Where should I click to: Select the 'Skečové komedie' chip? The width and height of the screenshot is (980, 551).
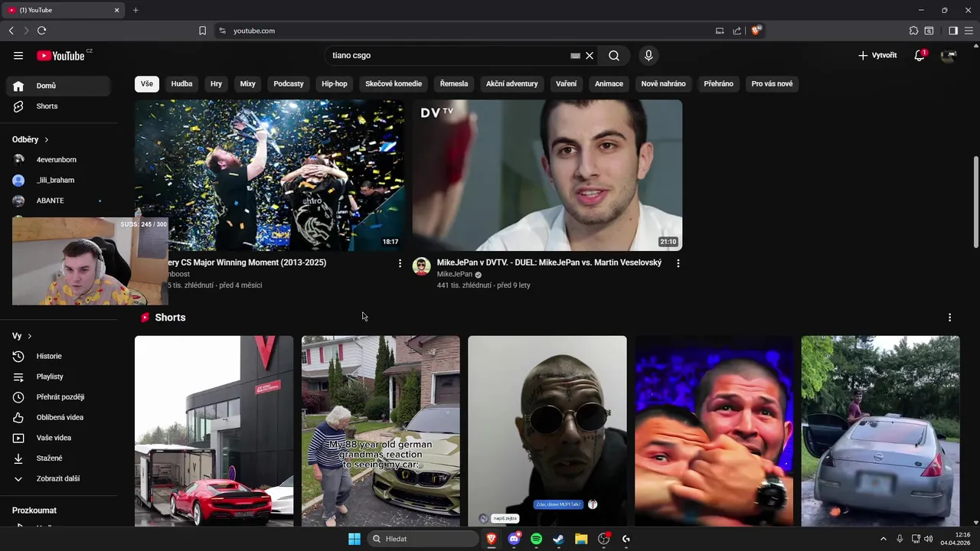[394, 83]
